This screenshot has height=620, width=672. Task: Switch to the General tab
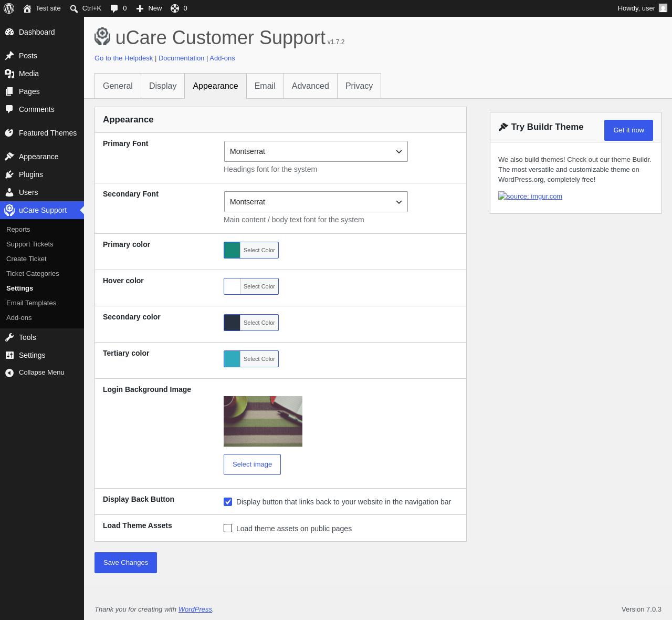tap(118, 86)
